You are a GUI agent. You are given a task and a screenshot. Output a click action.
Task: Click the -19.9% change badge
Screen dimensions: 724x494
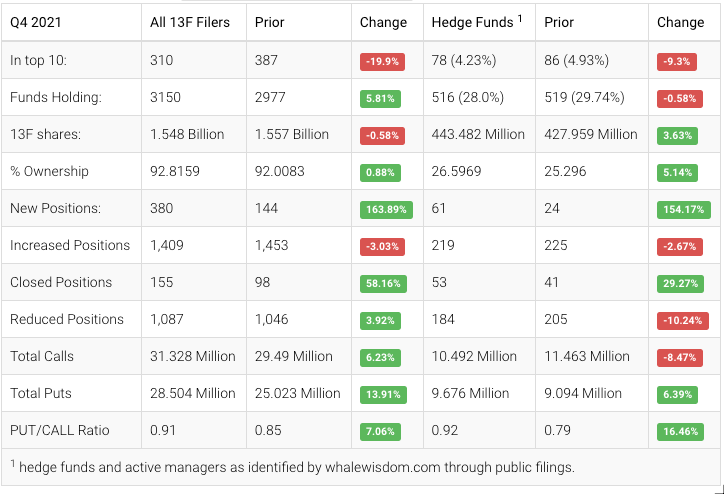382,61
